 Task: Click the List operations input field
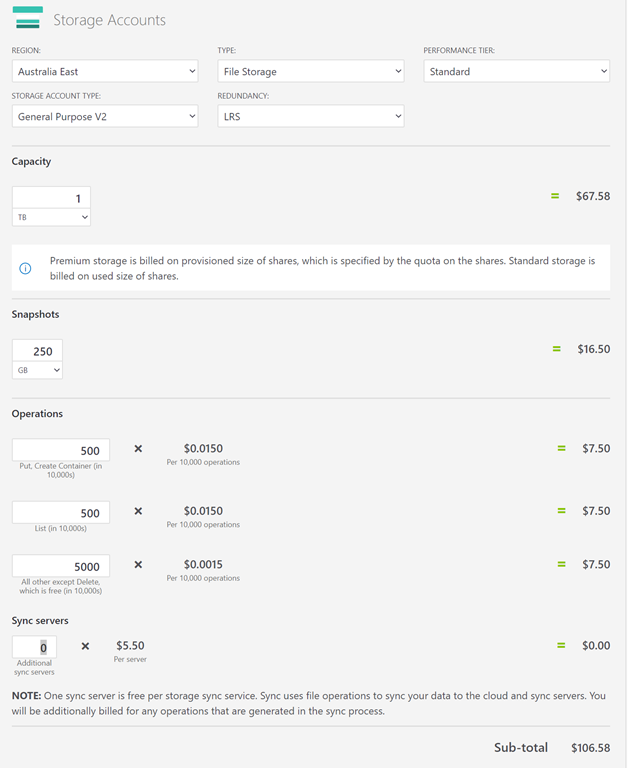[61, 512]
